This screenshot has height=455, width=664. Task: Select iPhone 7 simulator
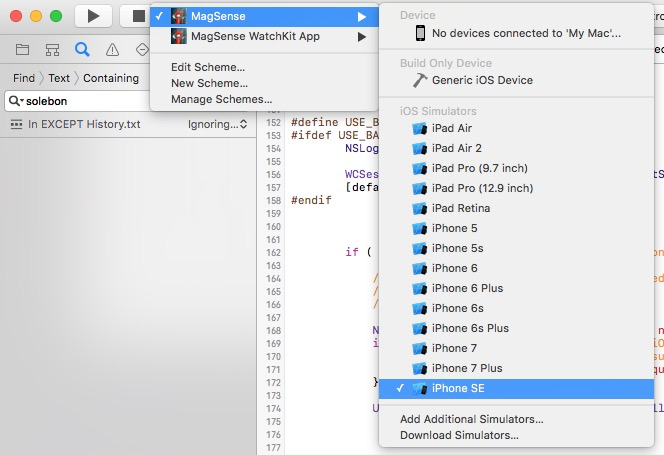click(x=516, y=348)
